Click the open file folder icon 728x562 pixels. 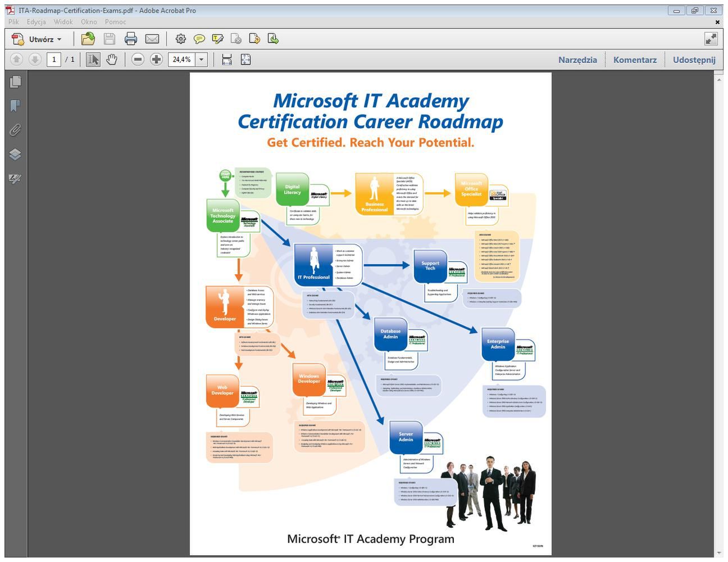pos(88,39)
